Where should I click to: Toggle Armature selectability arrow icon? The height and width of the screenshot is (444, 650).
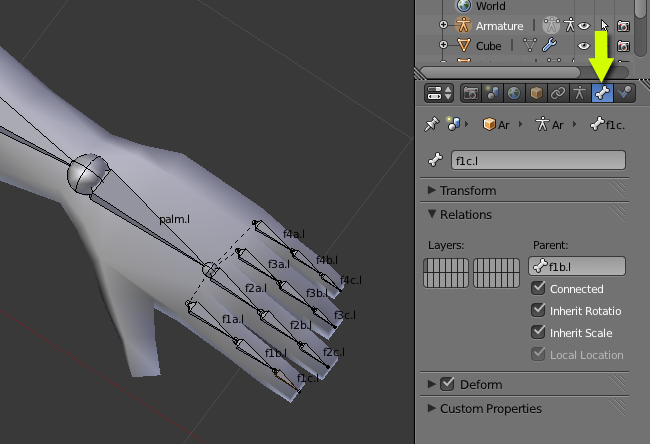[x=604, y=26]
